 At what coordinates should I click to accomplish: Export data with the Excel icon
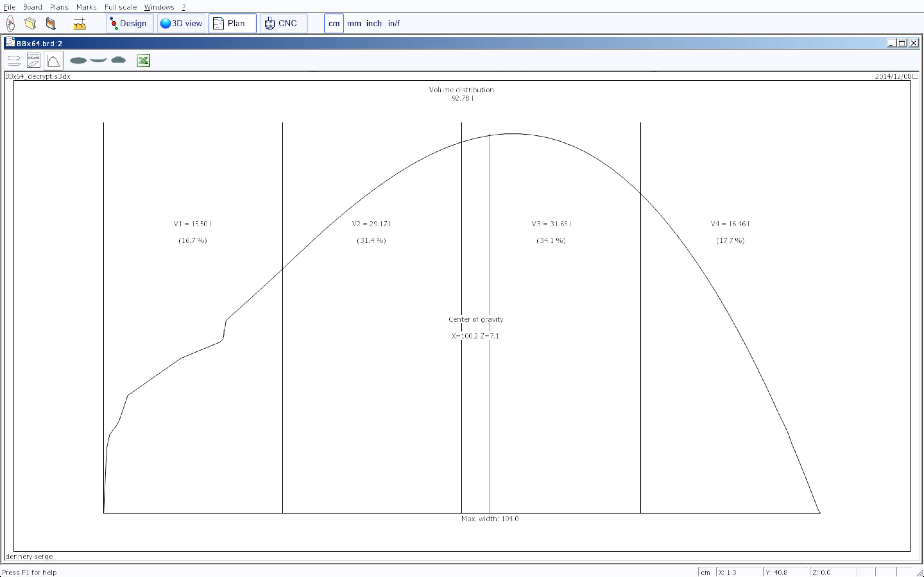coord(143,61)
